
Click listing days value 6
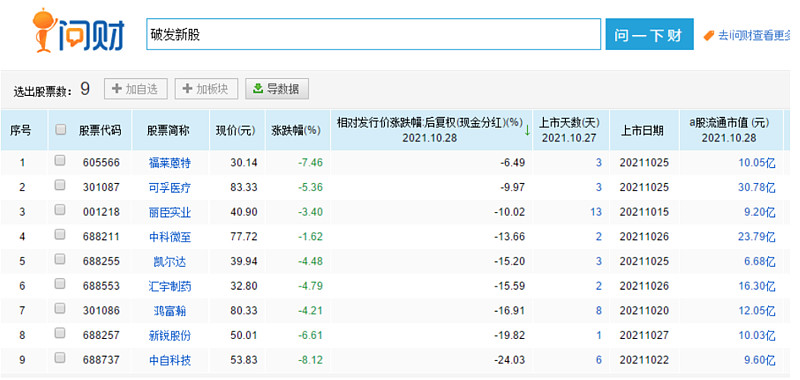(598, 360)
